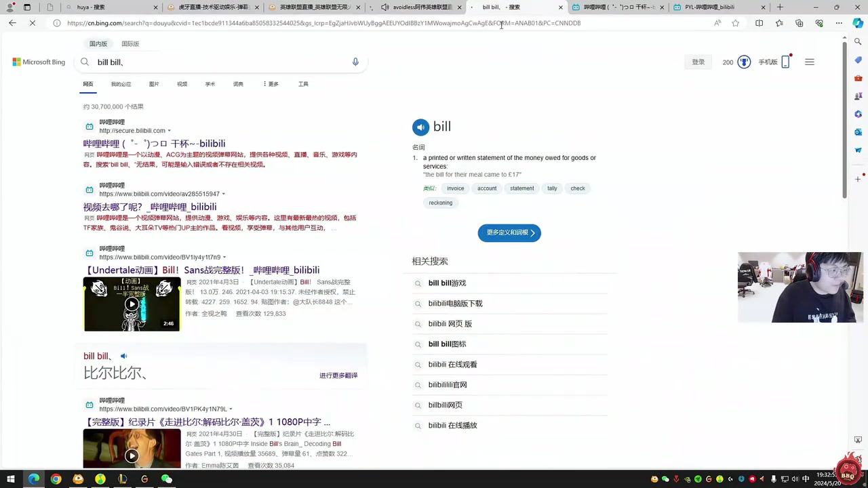This screenshot has height=488, width=868.
Task: Click 更多定义和词根 button
Action: [509, 232]
